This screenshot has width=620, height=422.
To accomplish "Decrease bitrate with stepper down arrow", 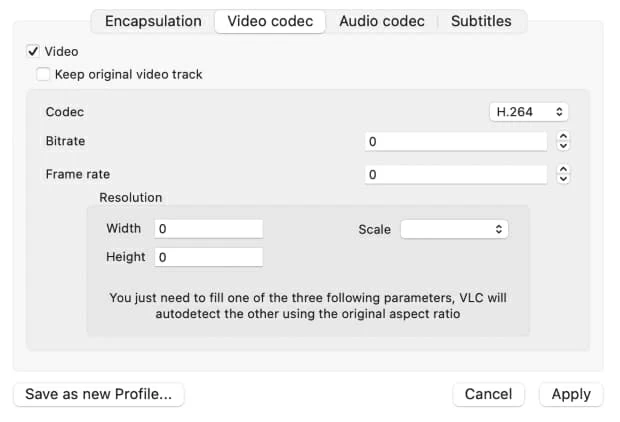I will (563, 146).
